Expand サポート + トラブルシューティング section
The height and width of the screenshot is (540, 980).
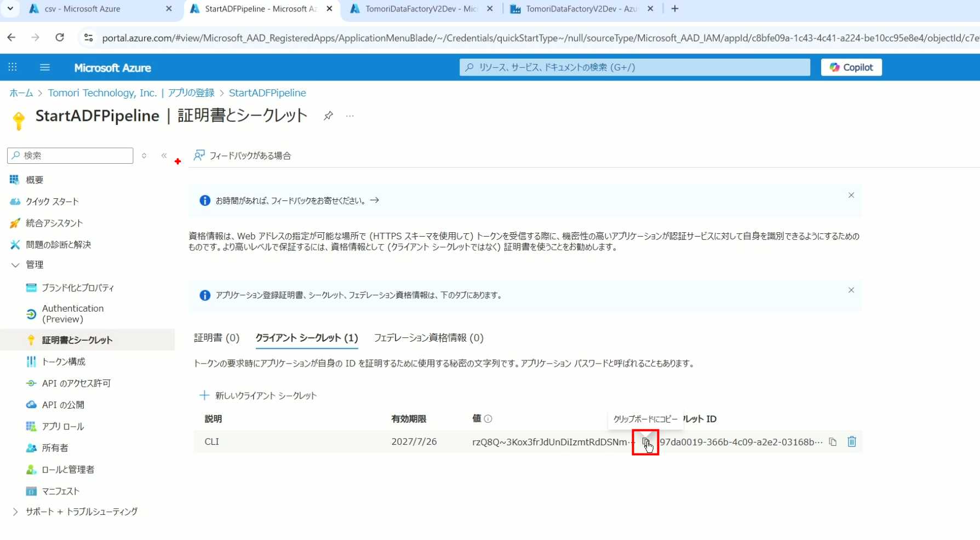15,512
